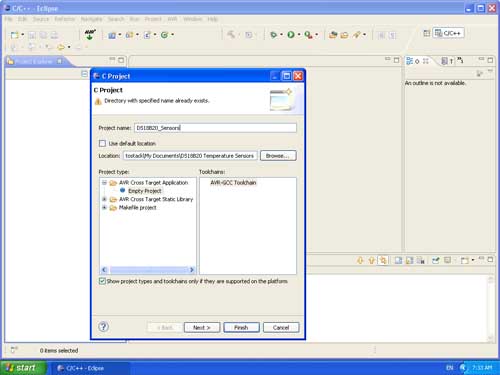Click the EN language indicator in taskbar
The height and width of the screenshot is (375, 500).
coord(449,368)
